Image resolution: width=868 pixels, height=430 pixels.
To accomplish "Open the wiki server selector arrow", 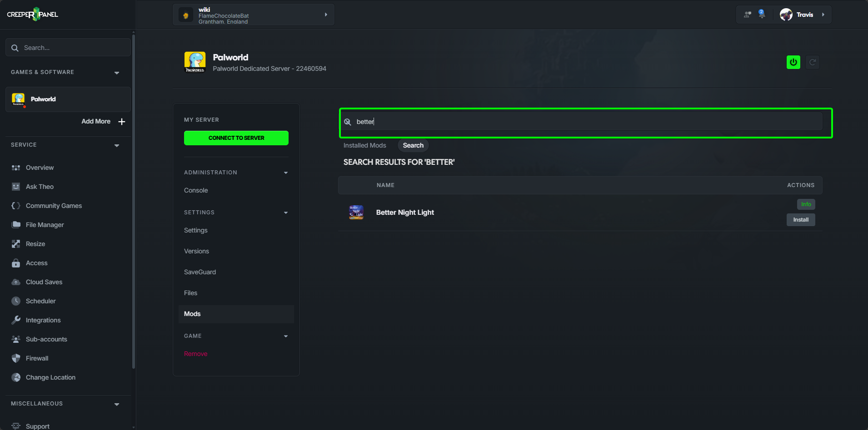I will pos(326,15).
